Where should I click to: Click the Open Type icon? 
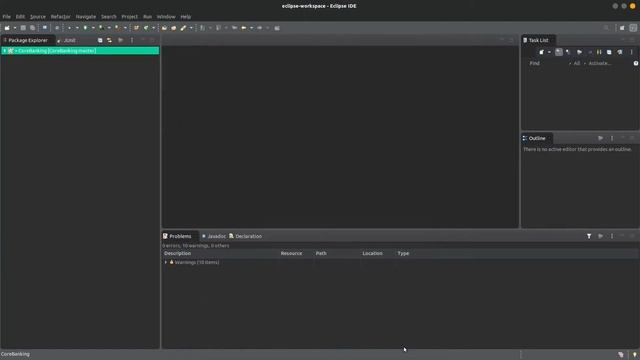point(164,28)
